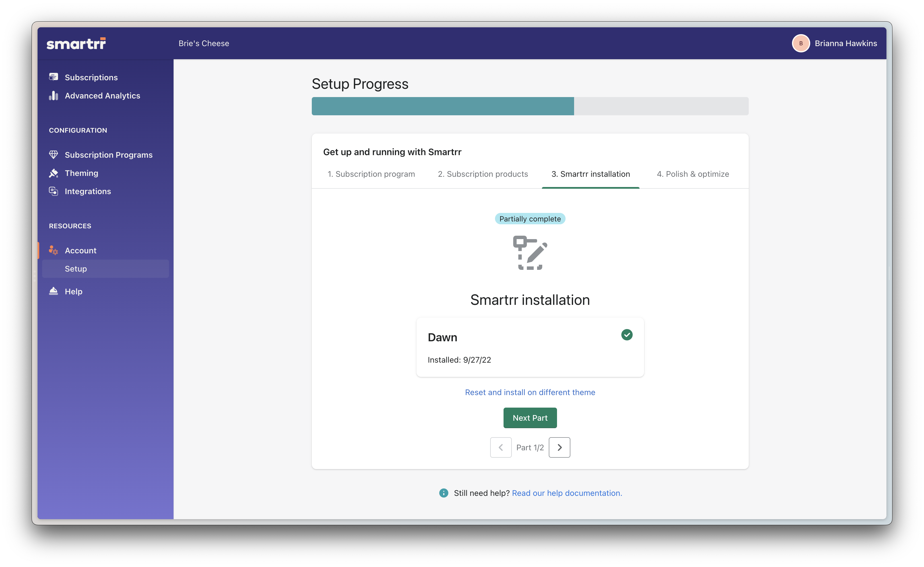Click the Account gear icon
Image resolution: width=924 pixels, height=567 pixels.
point(53,250)
